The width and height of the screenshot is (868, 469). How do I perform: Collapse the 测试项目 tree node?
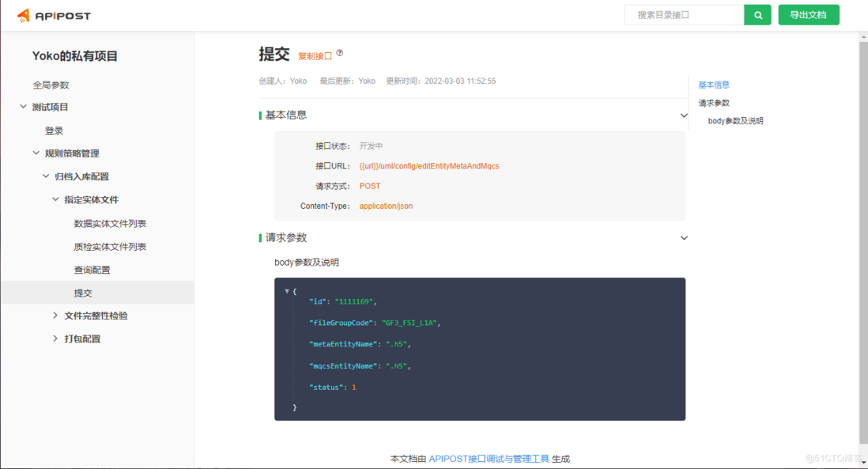(x=23, y=106)
